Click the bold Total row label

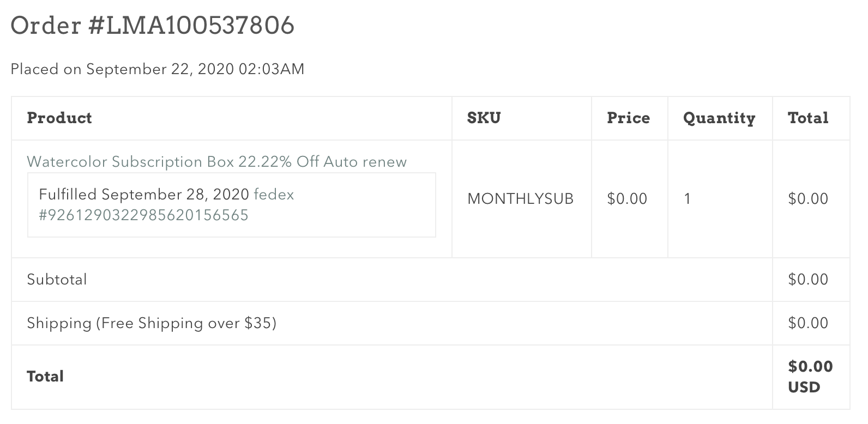(45, 377)
